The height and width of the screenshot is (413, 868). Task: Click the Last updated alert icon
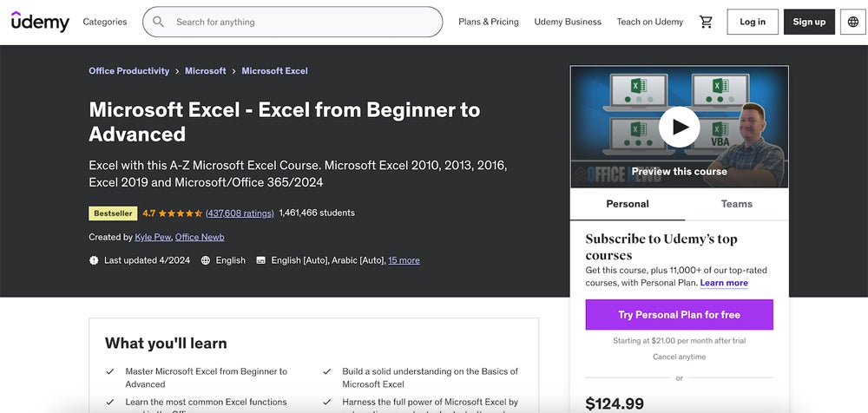pos(94,260)
